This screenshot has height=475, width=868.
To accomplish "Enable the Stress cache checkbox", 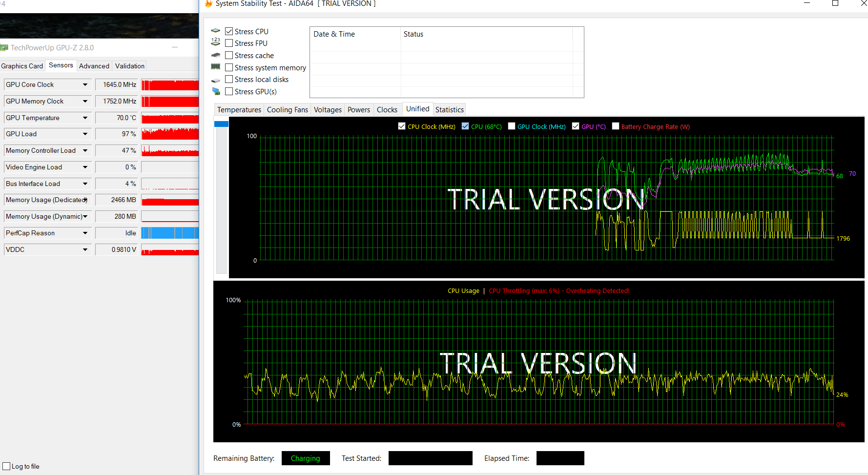I will 229,55.
